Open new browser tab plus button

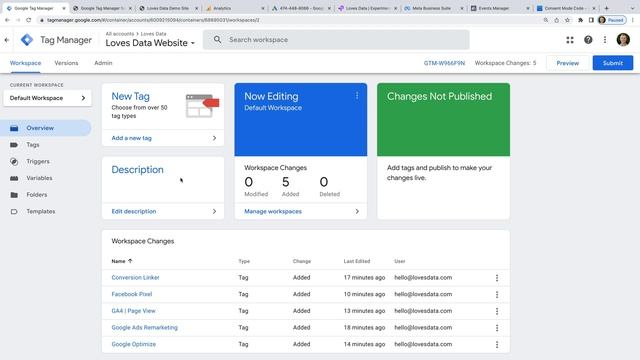click(x=607, y=8)
